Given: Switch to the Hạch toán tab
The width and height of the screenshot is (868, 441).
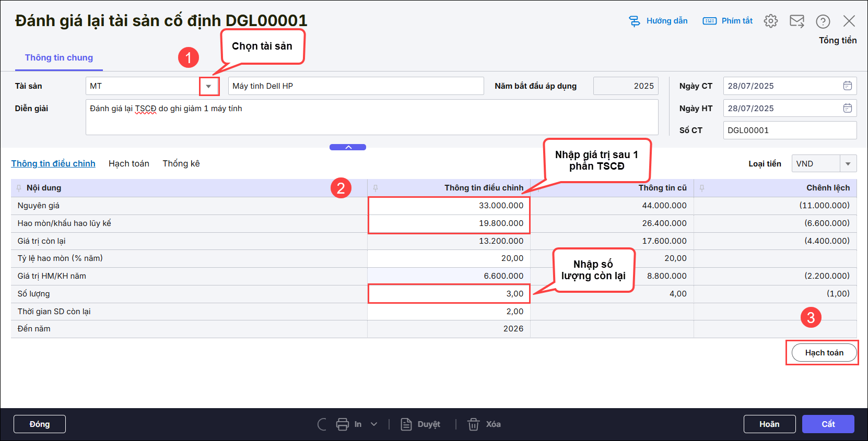Looking at the screenshot, I should tap(128, 163).
